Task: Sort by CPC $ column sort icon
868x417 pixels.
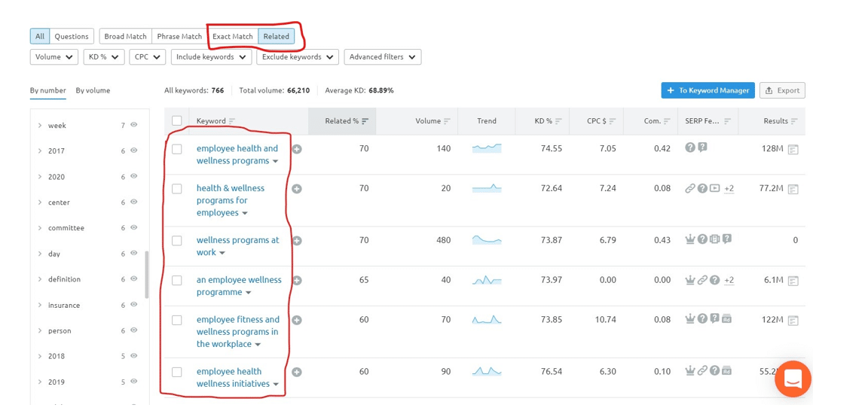Action: click(613, 121)
